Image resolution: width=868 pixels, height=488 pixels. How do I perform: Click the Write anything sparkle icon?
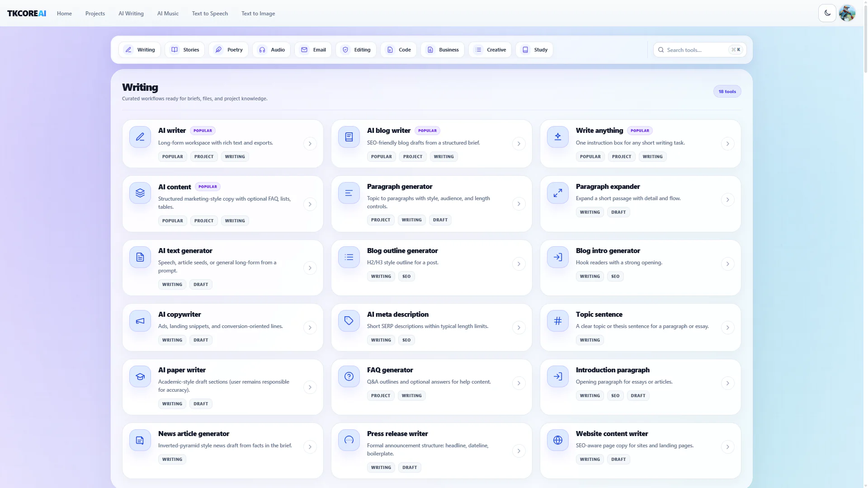[x=558, y=137]
